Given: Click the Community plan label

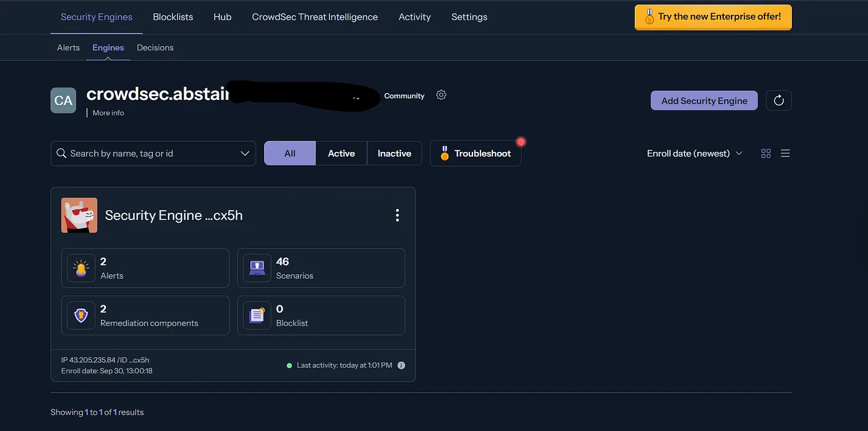Looking at the screenshot, I should [404, 96].
